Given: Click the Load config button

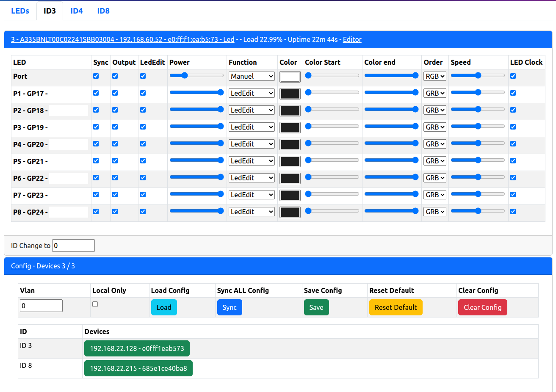Looking at the screenshot, I should tap(164, 307).
